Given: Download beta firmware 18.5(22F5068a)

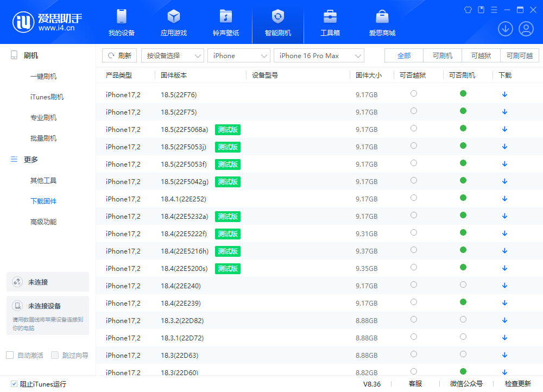Looking at the screenshot, I should pos(504,129).
